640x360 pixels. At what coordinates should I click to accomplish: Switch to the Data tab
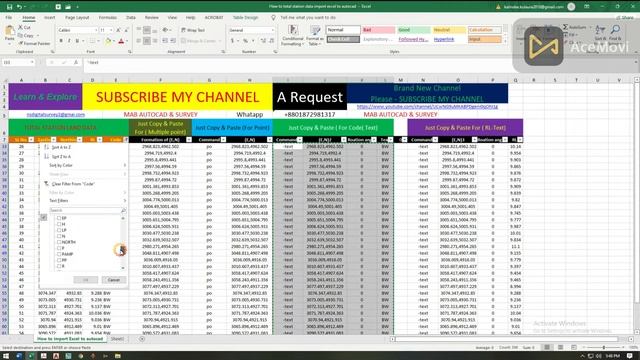tap(131, 18)
